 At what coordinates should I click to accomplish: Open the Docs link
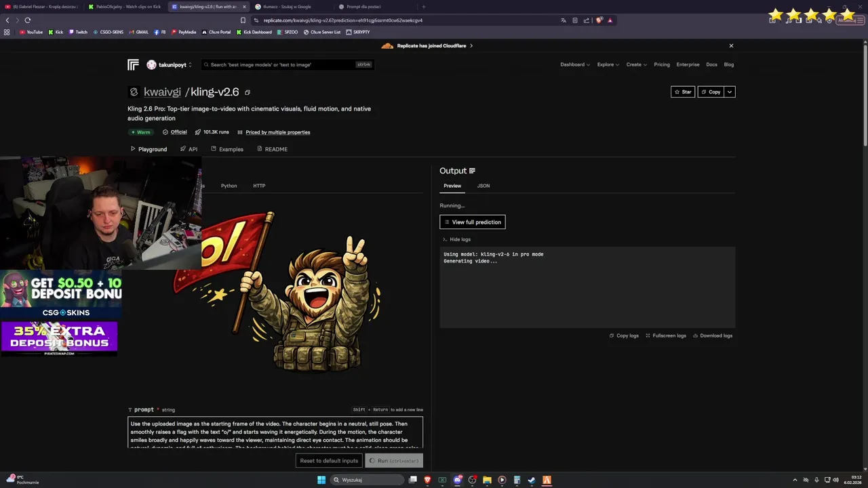pos(711,64)
